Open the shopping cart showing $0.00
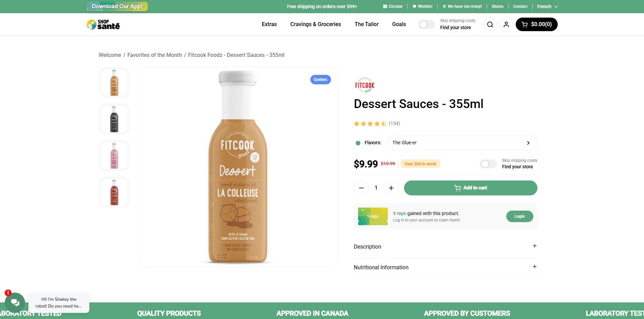The width and height of the screenshot is (644, 319). click(536, 24)
